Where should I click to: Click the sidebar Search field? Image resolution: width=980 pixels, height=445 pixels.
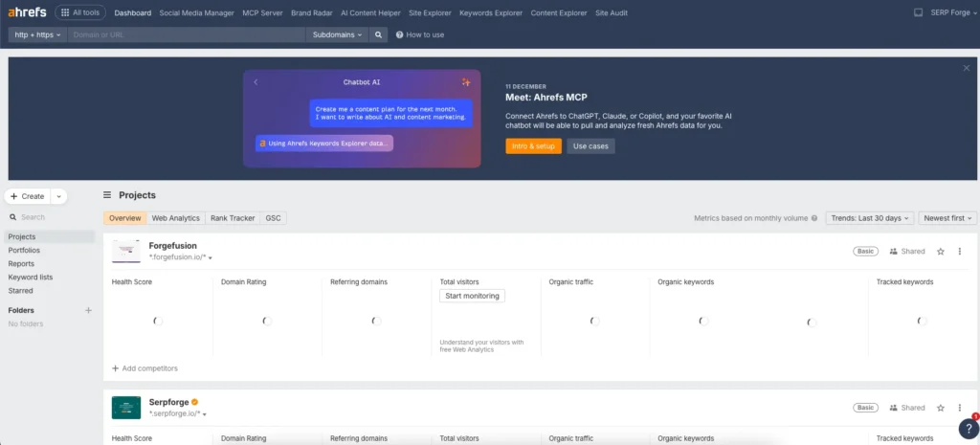tap(50, 217)
